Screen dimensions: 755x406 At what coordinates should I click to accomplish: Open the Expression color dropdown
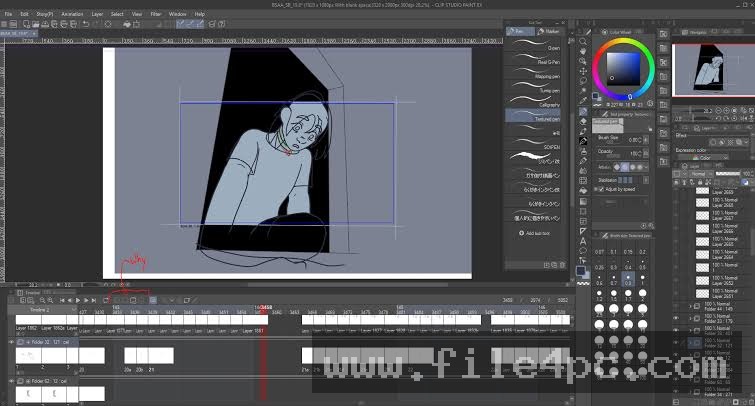(x=703, y=157)
